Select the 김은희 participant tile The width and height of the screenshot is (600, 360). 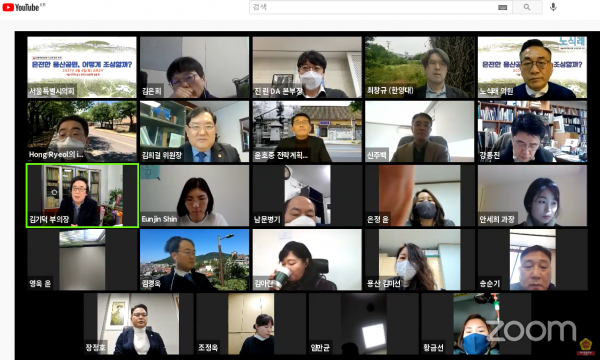coord(194,67)
